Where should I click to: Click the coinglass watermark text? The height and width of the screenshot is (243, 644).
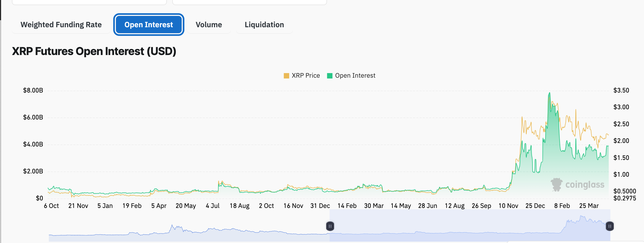pyautogui.click(x=585, y=184)
